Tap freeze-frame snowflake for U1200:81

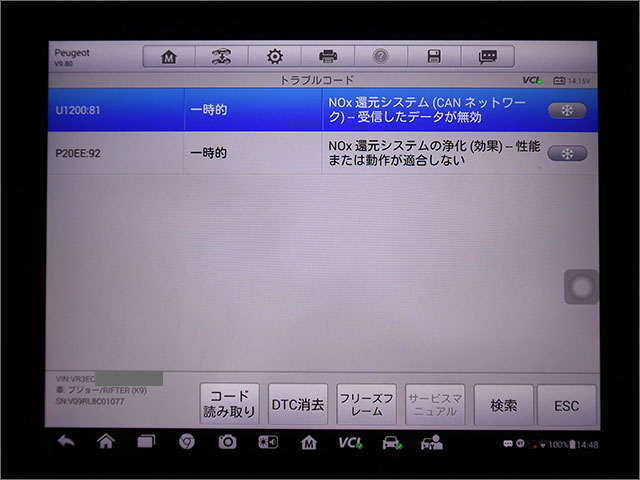click(x=567, y=110)
